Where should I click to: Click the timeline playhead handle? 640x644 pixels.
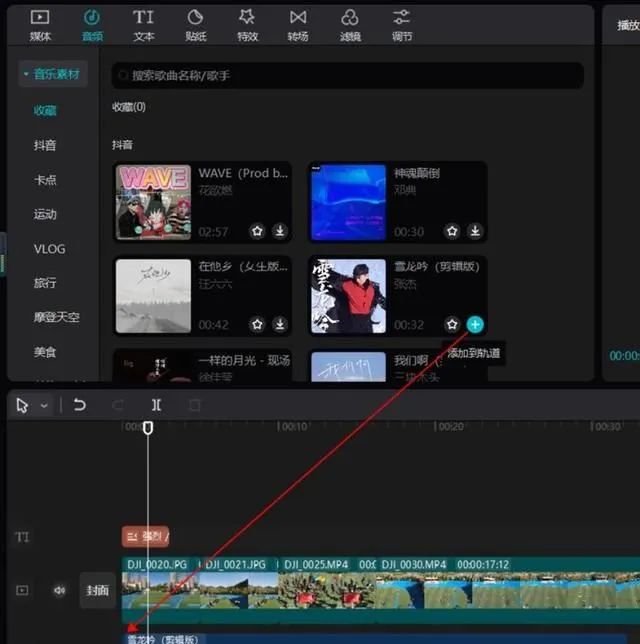tap(148, 428)
